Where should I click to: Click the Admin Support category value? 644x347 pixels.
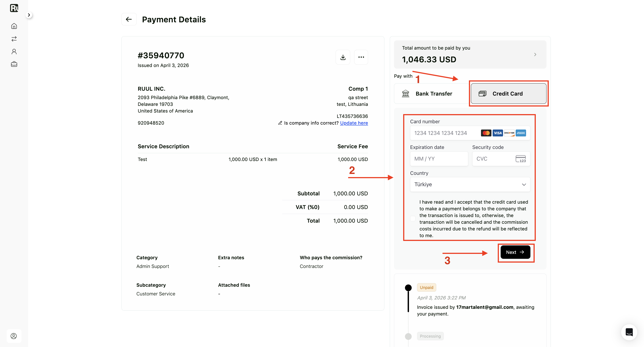point(153,266)
